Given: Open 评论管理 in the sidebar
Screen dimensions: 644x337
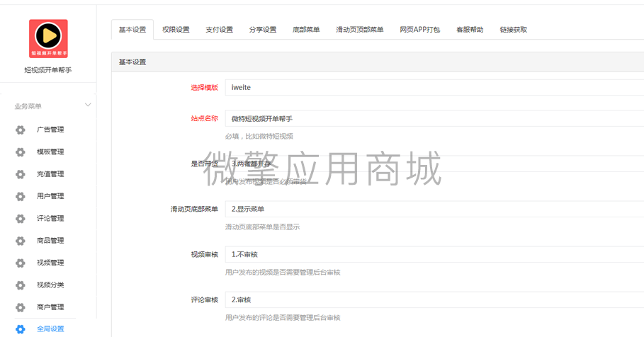Looking at the screenshot, I should pyautogui.click(x=50, y=218).
